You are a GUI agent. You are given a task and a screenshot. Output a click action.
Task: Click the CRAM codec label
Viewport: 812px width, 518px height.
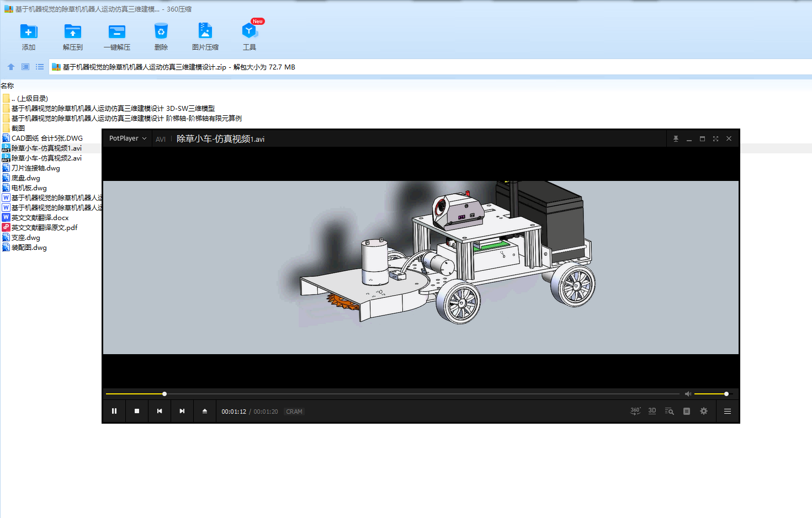pos(294,412)
